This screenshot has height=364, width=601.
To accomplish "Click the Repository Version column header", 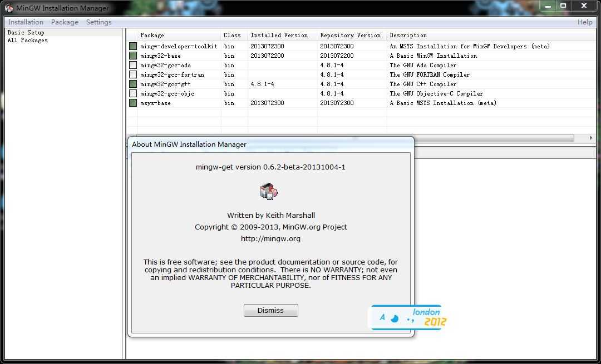I will coord(352,35).
